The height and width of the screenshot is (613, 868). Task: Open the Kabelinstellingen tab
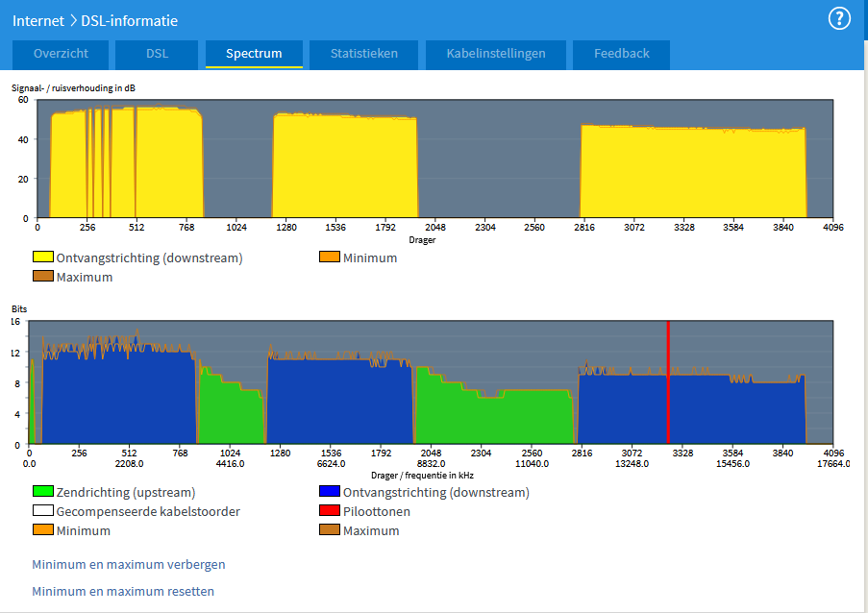pyautogui.click(x=495, y=54)
